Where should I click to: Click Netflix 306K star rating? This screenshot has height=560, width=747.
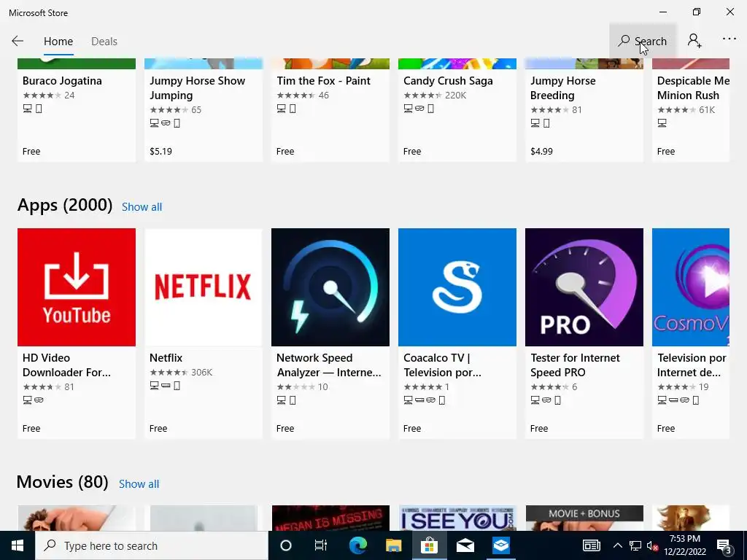pos(181,373)
